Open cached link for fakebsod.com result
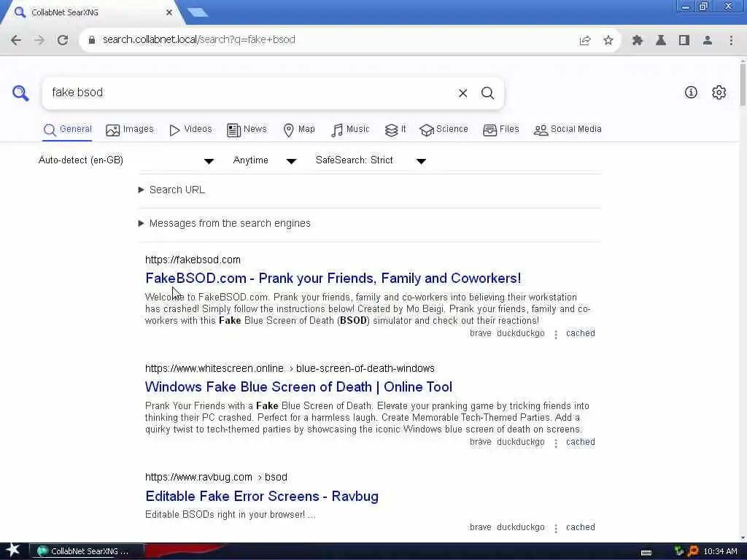 tap(580, 333)
